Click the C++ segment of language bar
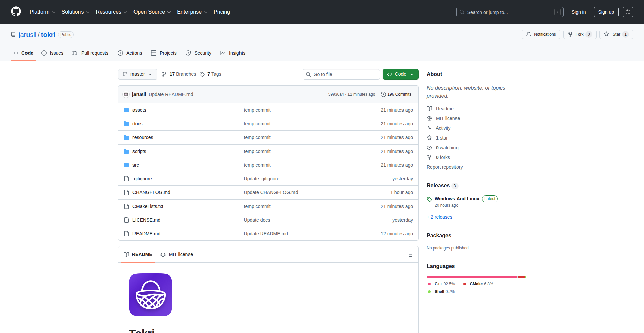644x333 pixels. point(471,277)
